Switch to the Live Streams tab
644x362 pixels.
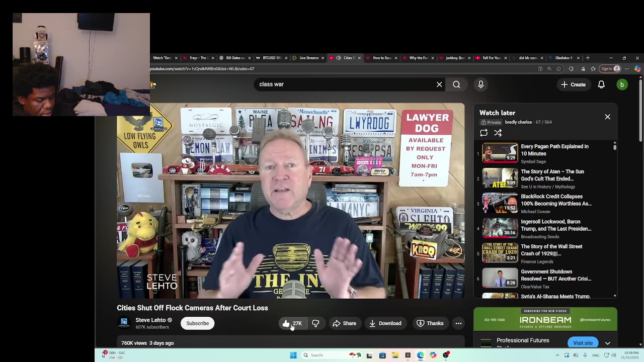pyautogui.click(x=309, y=58)
